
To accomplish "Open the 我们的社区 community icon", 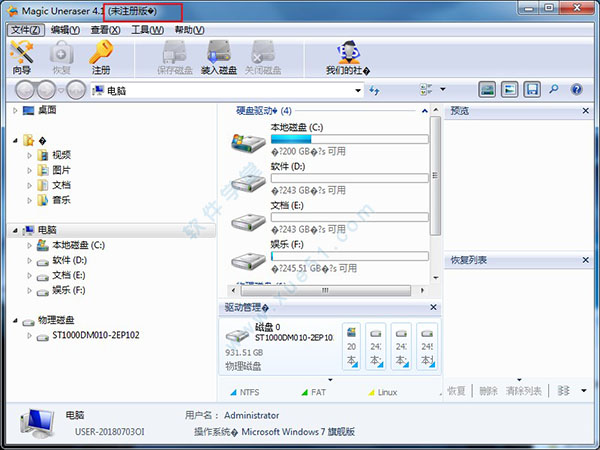I will pyautogui.click(x=348, y=57).
